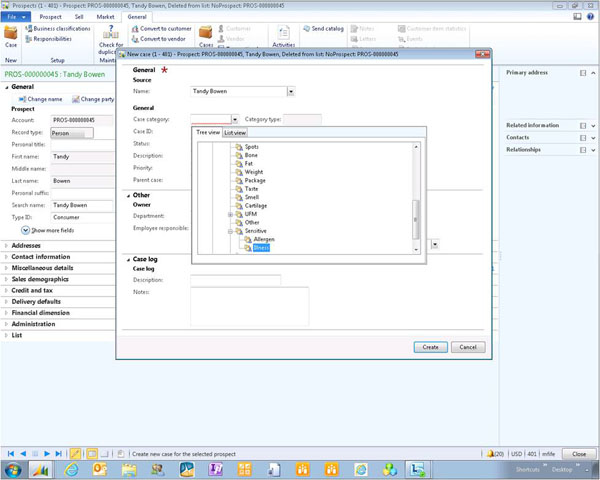Open the Name dropdown for Tandy Bowen
Viewport: 600px width, 480px height.
[291, 91]
